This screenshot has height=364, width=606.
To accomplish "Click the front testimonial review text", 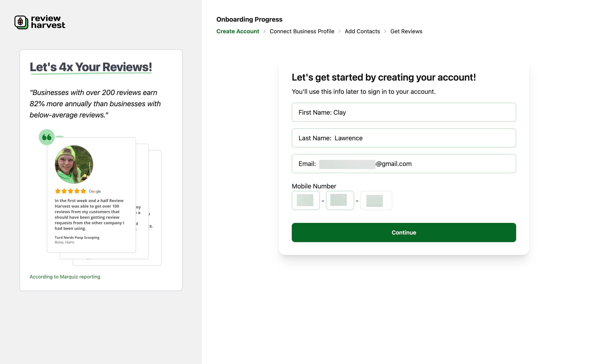I will [x=89, y=214].
